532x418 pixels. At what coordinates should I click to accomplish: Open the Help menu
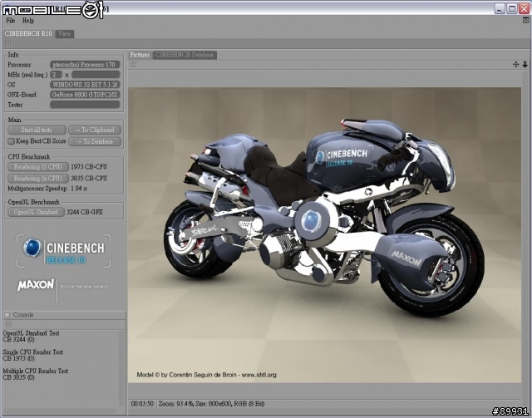[x=28, y=20]
